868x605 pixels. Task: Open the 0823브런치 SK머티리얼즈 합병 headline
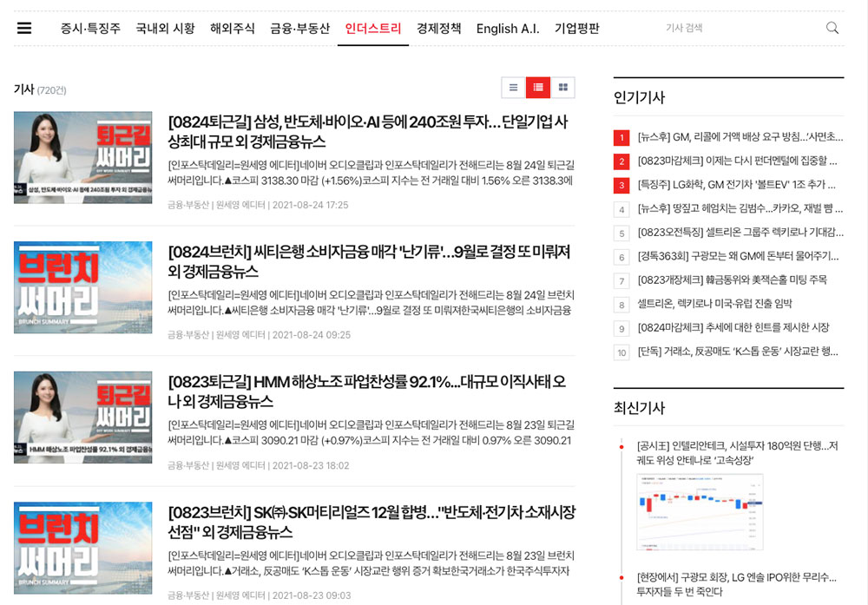tap(372, 522)
